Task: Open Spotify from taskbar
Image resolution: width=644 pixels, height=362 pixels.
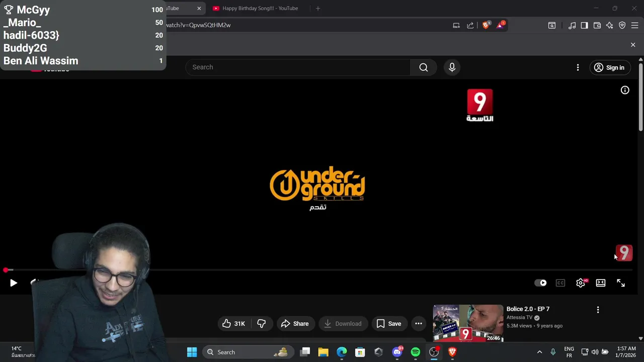Action: pyautogui.click(x=416, y=352)
